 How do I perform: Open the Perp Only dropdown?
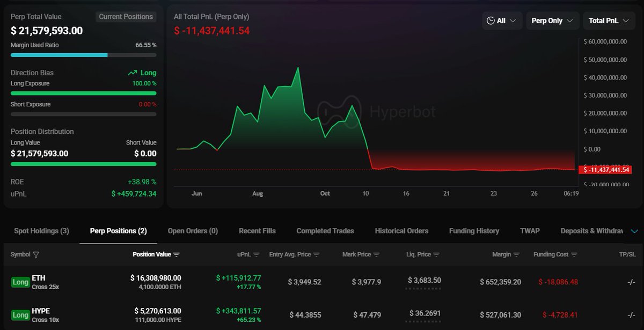[552, 21]
